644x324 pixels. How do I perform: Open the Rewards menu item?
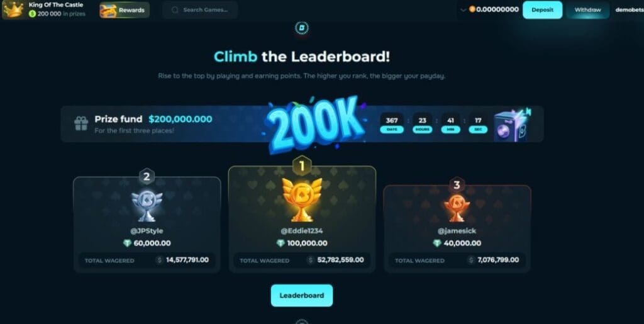click(x=125, y=10)
